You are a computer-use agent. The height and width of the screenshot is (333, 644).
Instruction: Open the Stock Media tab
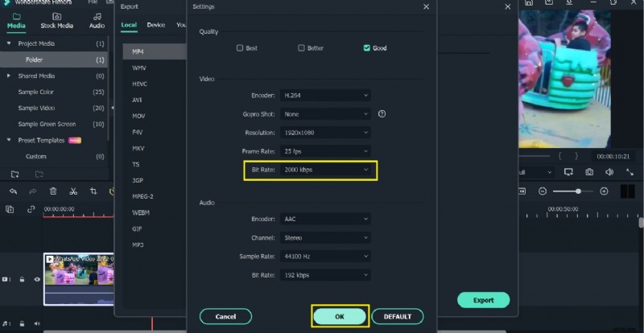(x=56, y=20)
